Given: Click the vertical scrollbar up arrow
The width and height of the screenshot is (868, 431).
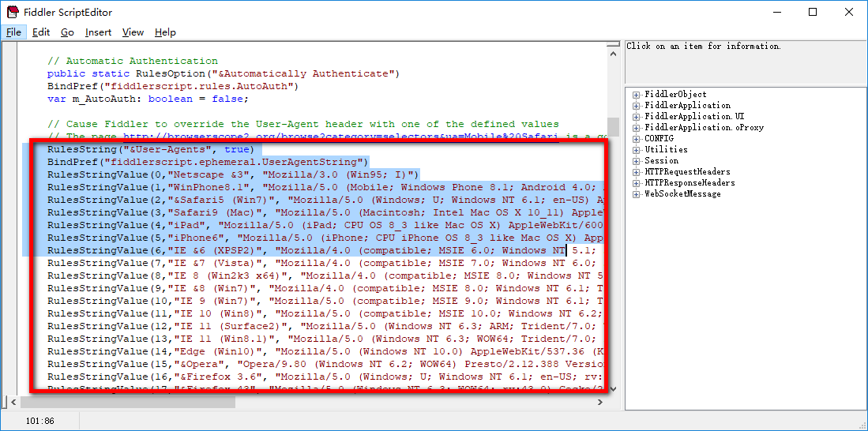Looking at the screenshot, I should point(613,53).
